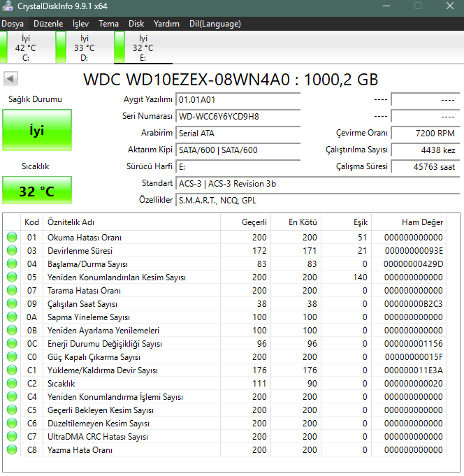This screenshot has width=464, height=476.
Task: Select Sapma Yineleme Sayısı attribute text
Action: [x=89, y=317]
